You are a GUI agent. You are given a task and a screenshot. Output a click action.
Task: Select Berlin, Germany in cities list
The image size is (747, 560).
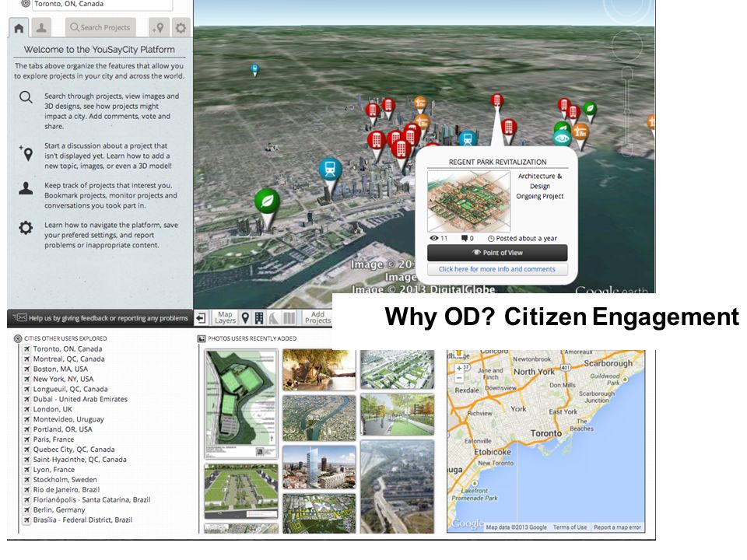click(x=59, y=510)
